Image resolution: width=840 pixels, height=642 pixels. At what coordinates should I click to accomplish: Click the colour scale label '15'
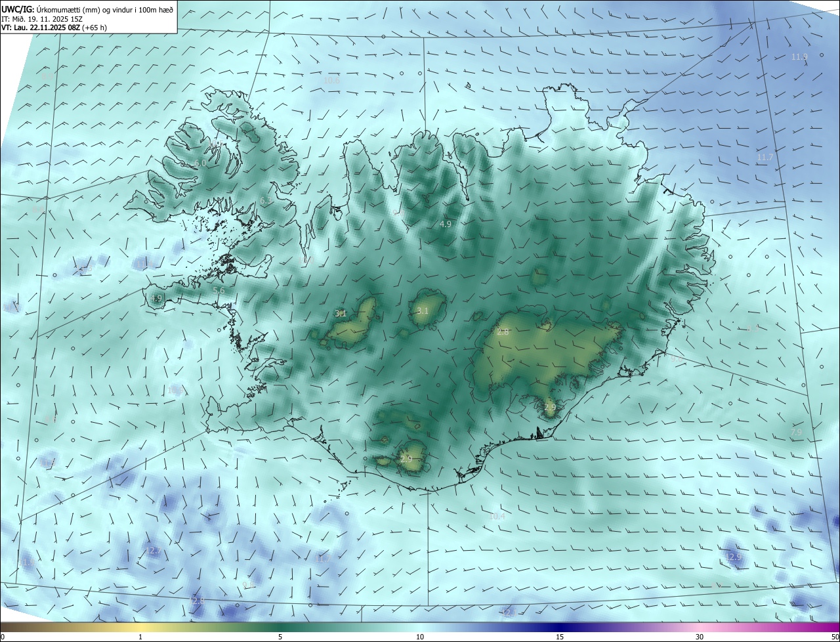pyautogui.click(x=560, y=637)
